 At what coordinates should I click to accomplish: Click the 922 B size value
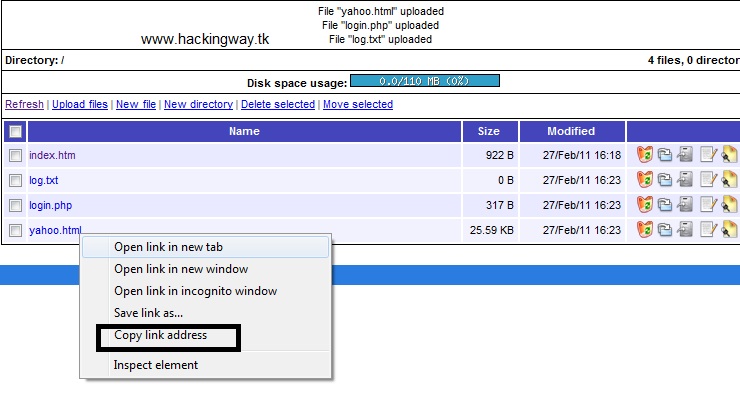[x=499, y=155]
